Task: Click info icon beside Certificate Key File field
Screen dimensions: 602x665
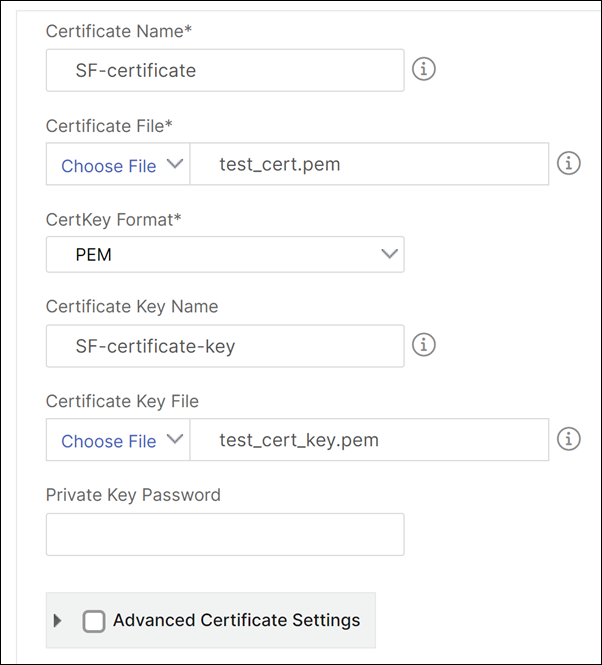Action: [x=568, y=439]
